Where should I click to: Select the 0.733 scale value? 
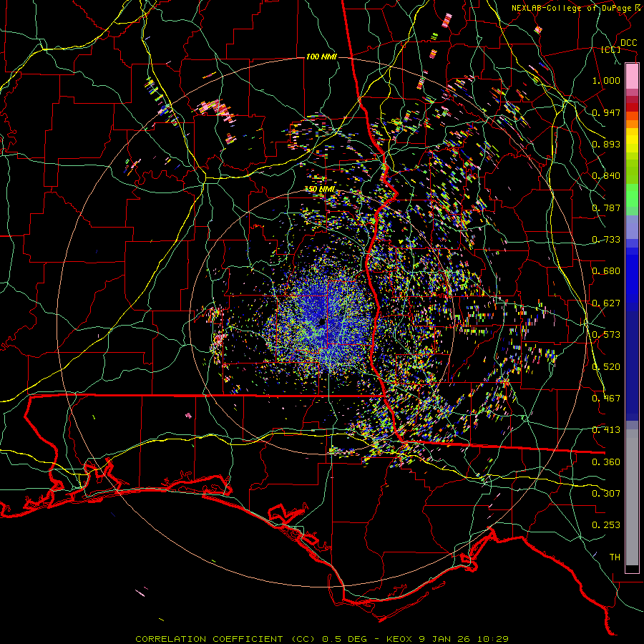pyautogui.click(x=606, y=240)
